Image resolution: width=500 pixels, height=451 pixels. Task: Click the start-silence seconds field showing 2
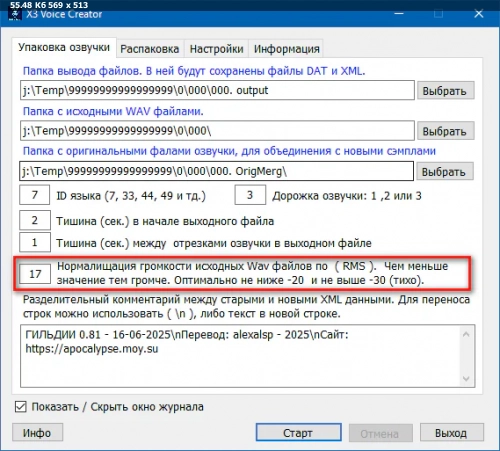pos(35,220)
